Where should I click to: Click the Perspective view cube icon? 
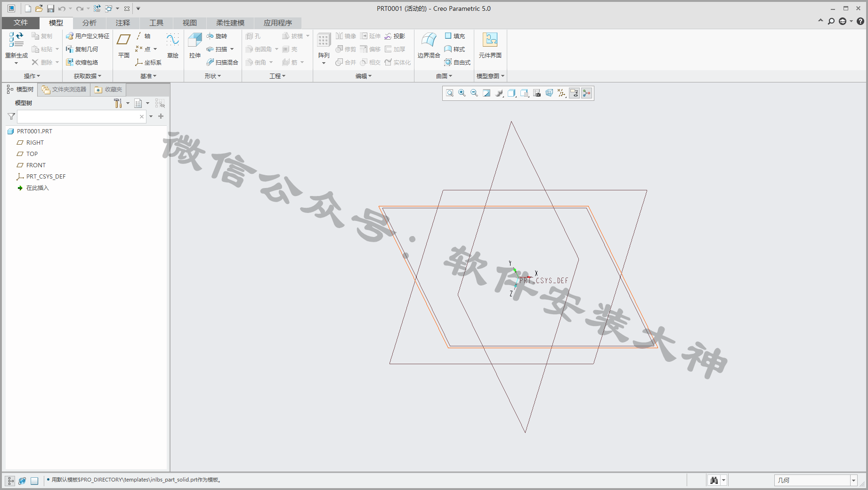point(549,93)
